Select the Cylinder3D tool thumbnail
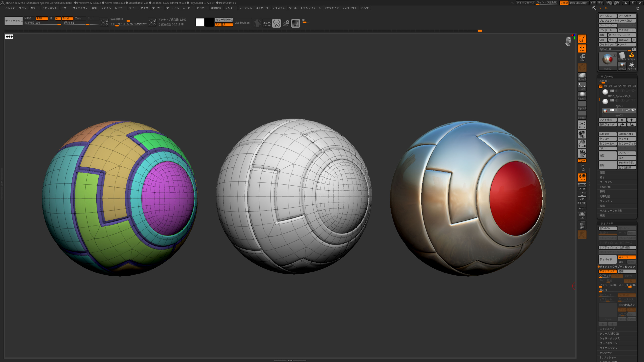This screenshot has height=362, width=644. click(x=622, y=56)
